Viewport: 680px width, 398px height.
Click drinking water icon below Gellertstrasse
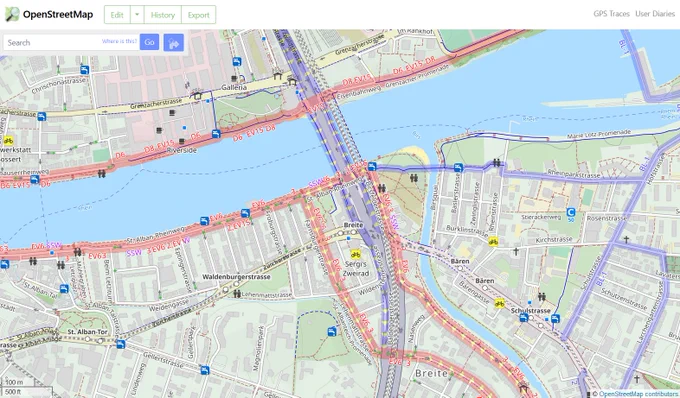pos(205,370)
